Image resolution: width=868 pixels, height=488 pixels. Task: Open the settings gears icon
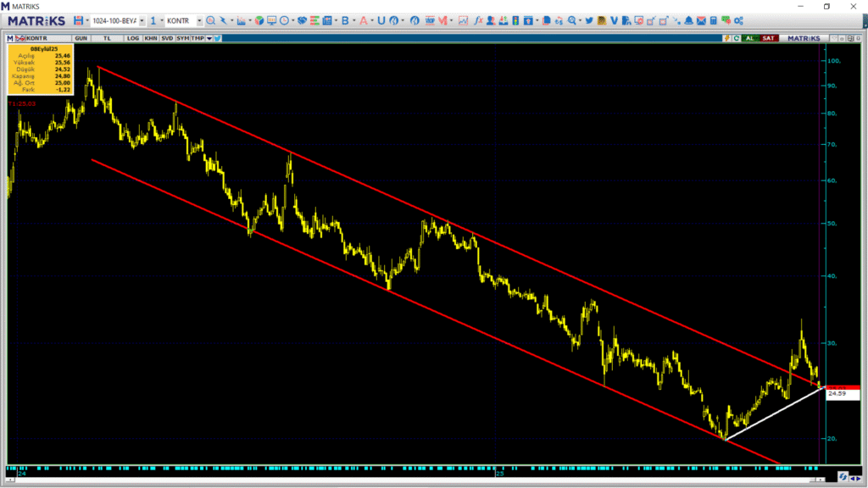click(738, 20)
